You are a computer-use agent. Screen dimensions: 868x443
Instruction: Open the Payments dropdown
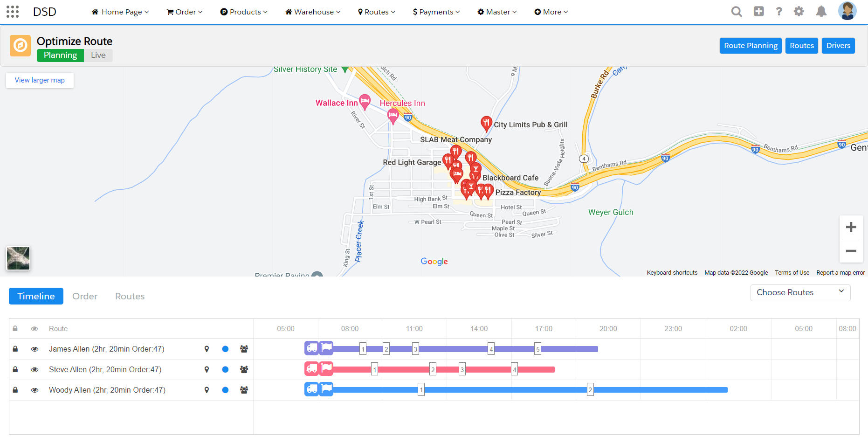435,12
